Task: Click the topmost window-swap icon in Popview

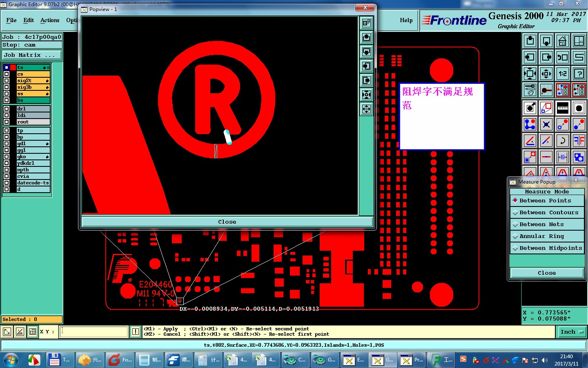Action: 367,23
